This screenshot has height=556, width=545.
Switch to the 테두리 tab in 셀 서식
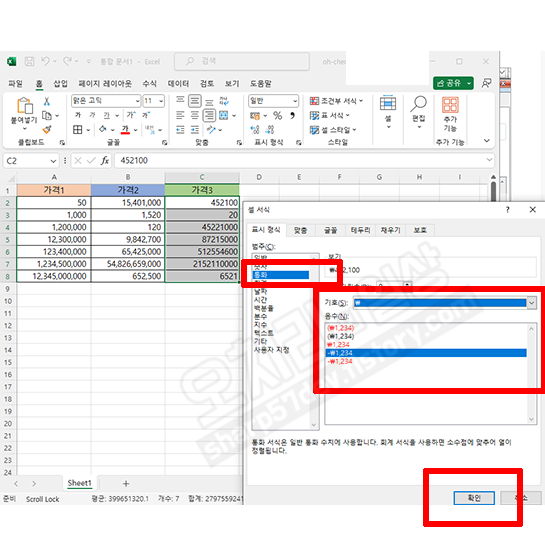[360, 230]
